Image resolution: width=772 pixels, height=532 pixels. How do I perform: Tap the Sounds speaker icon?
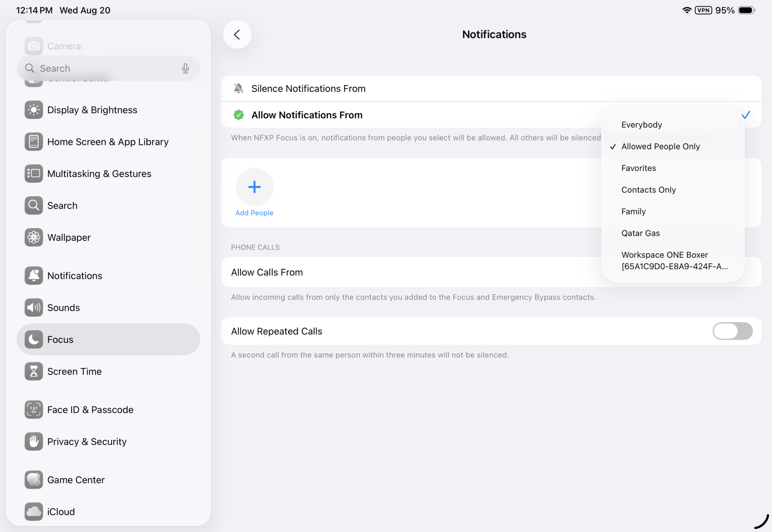click(x=34, y=307)
